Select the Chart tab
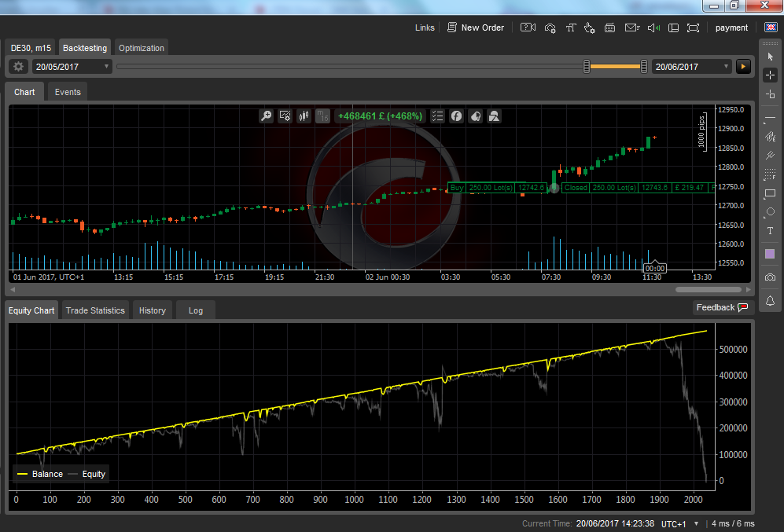The height and width of the screenshot is (532, 784). point(24,92)
